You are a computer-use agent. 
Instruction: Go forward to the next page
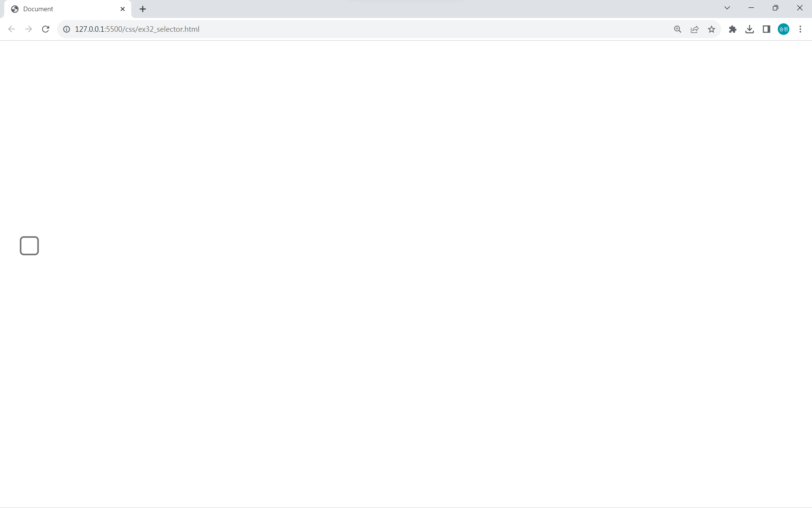coord(29,29)
